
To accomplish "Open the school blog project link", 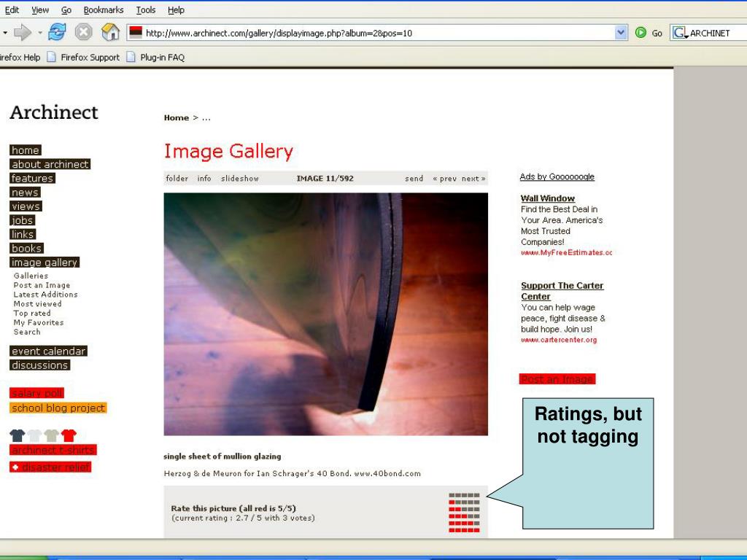I will (x=58, y=408).
